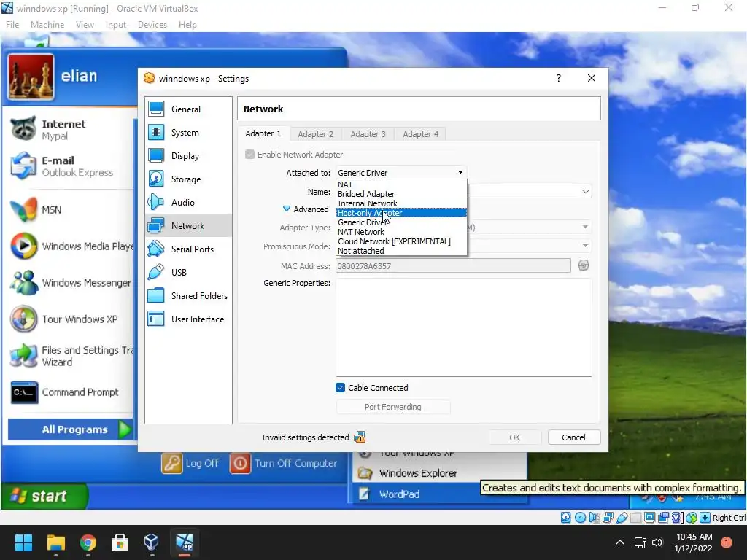Select Cloud Network [EXPERIMENTAL] option

401,241
